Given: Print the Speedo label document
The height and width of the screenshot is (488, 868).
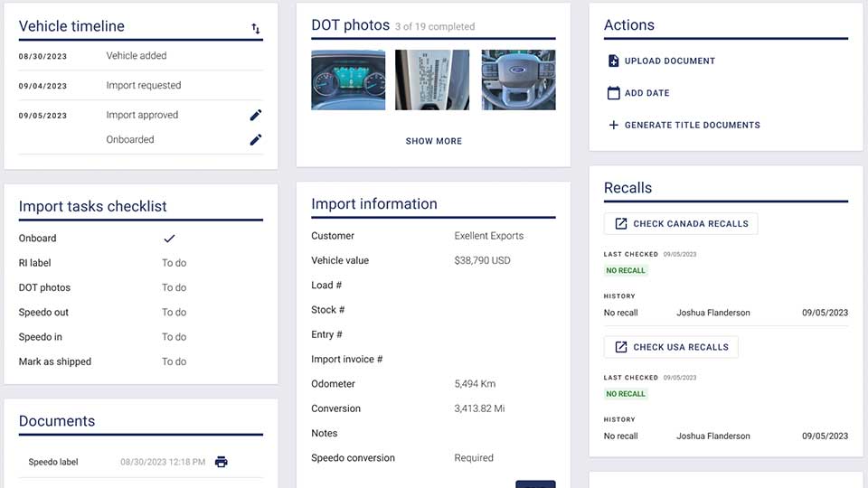Looking at the screenshot, I should point(221,462).
